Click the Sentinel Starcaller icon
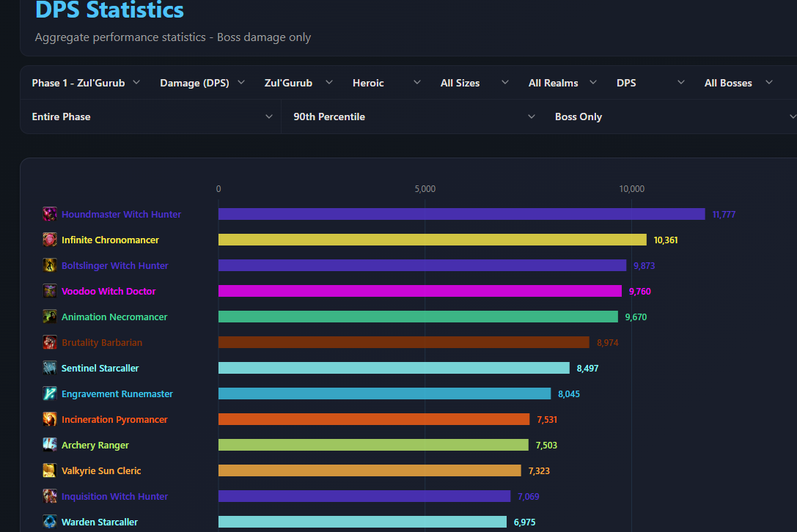The image size is (797, 532). (x=50, y=368)
